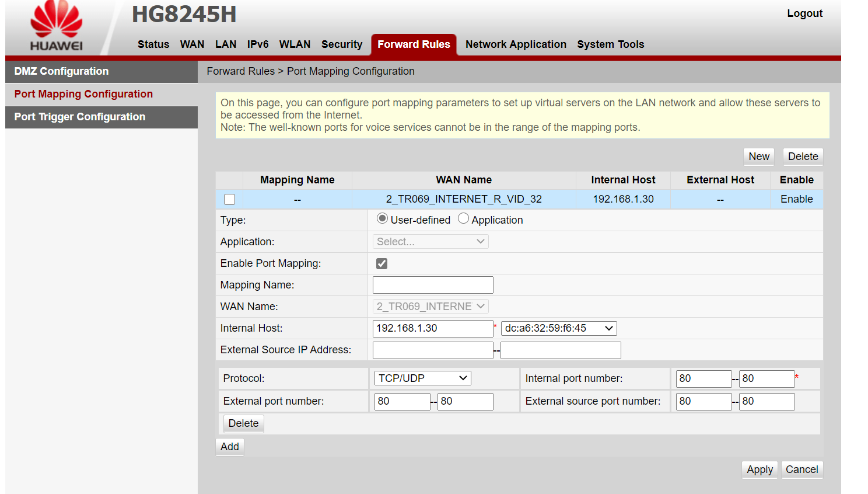This screenshot has height=494, width=868.
Task: Tick the checkbox in the mapping table row
Action: 230,200
